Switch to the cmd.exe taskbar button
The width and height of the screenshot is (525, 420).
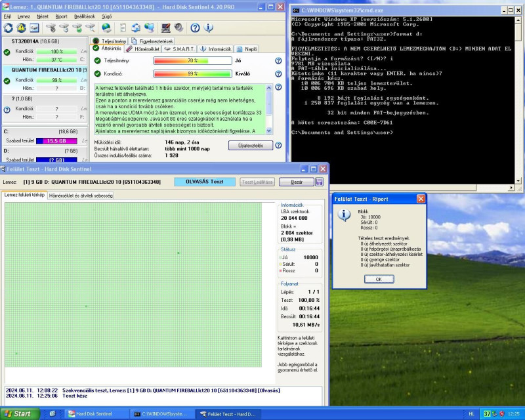(162, 414)
